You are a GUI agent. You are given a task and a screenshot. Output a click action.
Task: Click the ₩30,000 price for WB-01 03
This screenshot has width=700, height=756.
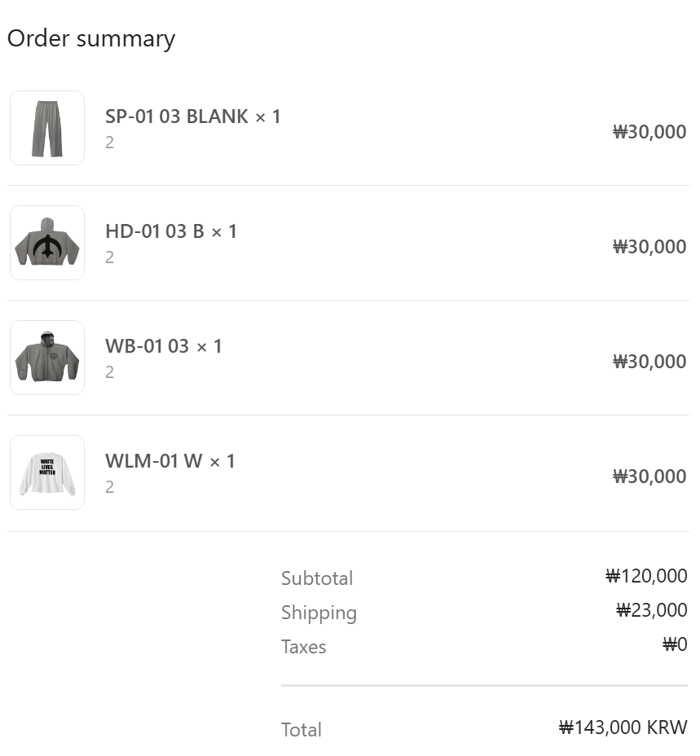pyautogui.click(x=649, y=362)
